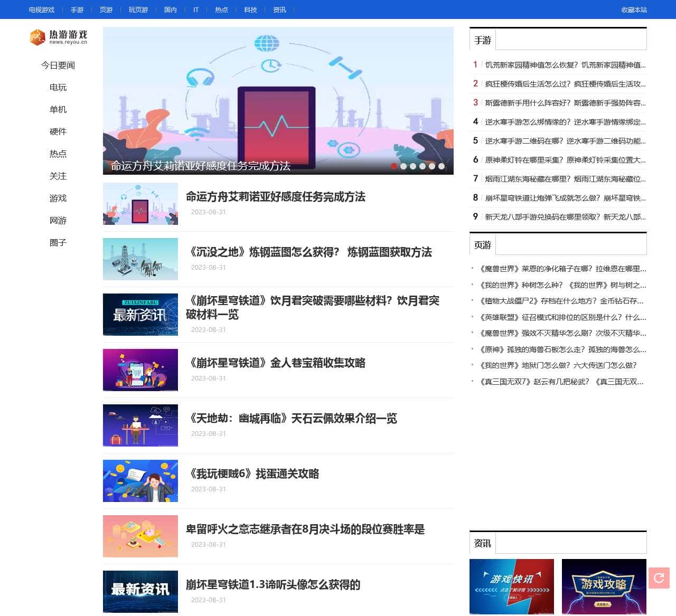Open thumbnail for 我玩梗贼6 article
Viewport: 676px width, 616px height.
coord(140,481)
